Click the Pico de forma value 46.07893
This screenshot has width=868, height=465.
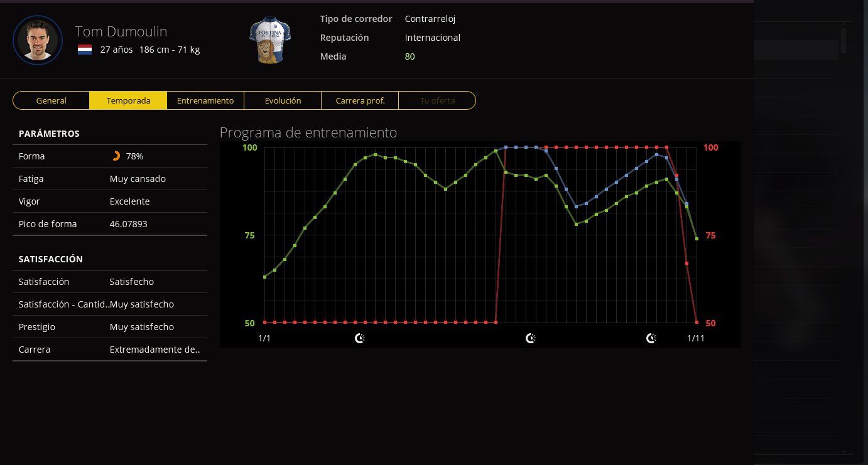click(129, 224)
